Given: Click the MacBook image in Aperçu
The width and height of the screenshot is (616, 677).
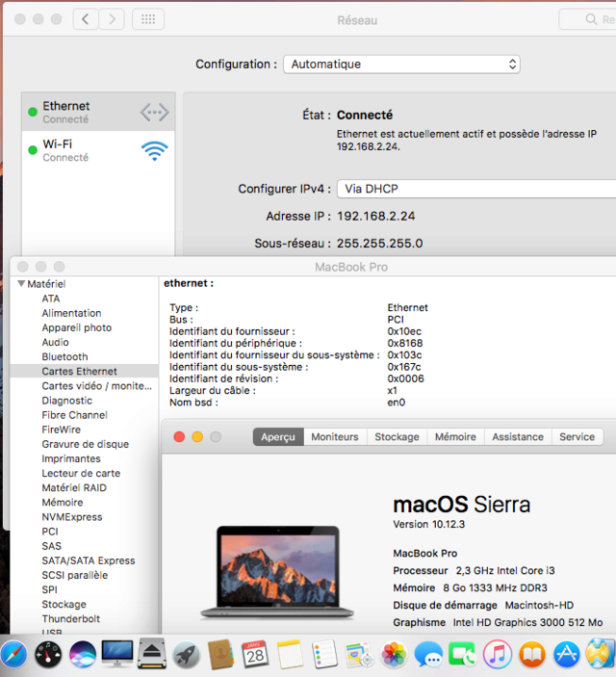Looking at the screenshot, I should pyautogui.click(x=277, y=573).
